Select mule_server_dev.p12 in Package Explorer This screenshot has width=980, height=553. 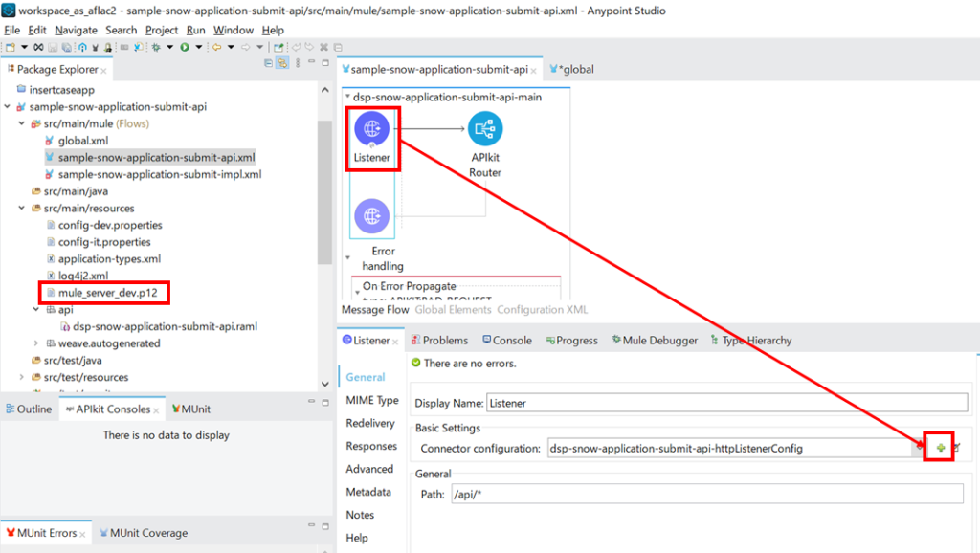tap(107, 293)
